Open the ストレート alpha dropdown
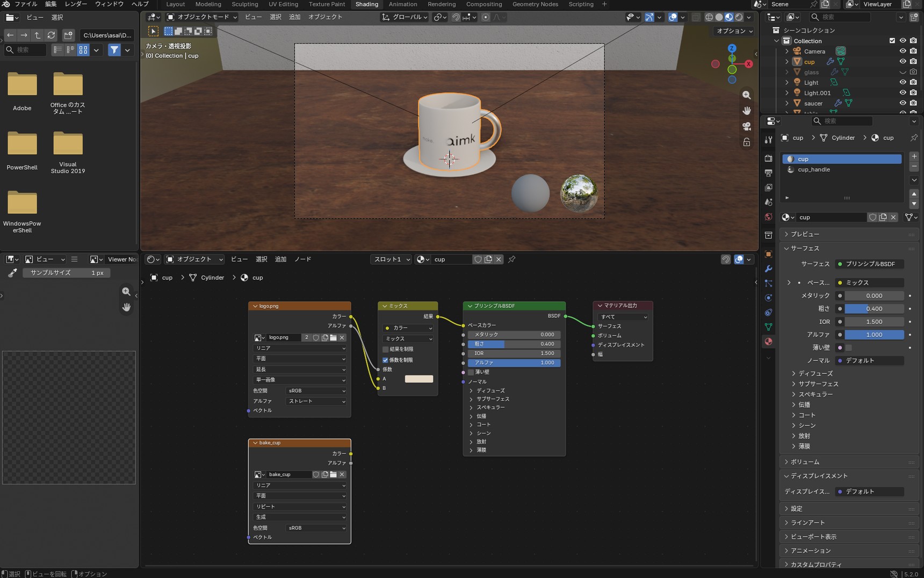This screenshot has height=578, width=924. tap(316, 401)
